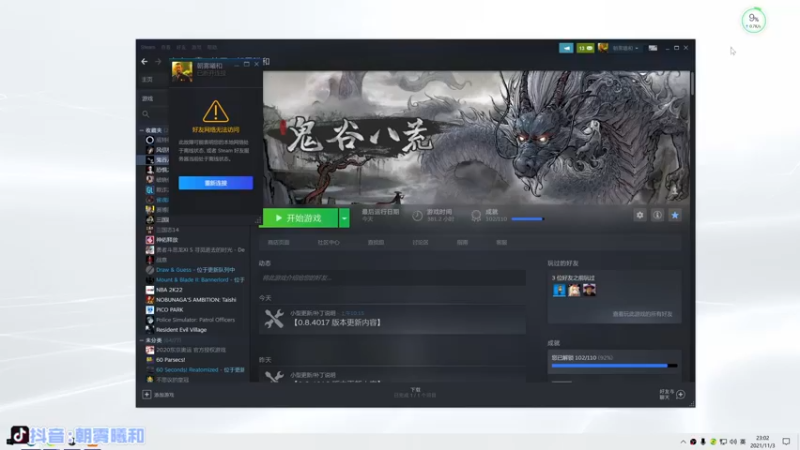
Task: Open the 0.8.4017 update wrench icon
Action: point(274,318)
